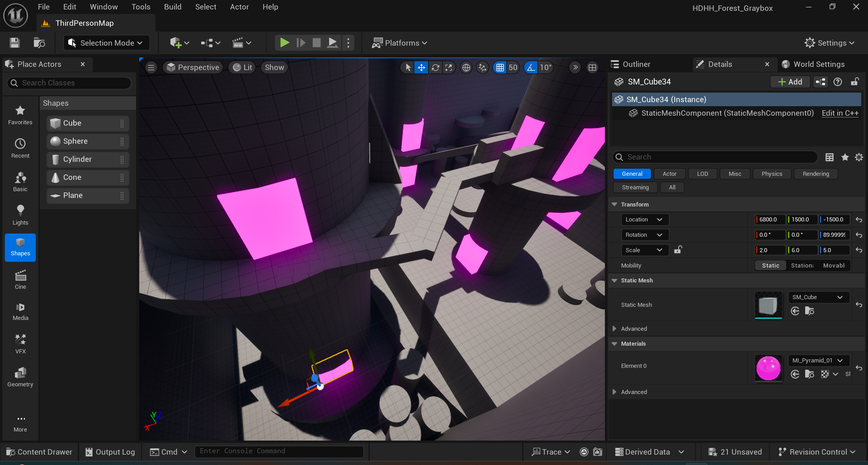Set Mobility to Static
Image resolution: width=868 pixels, height=465 pixels.
[770, 266]
